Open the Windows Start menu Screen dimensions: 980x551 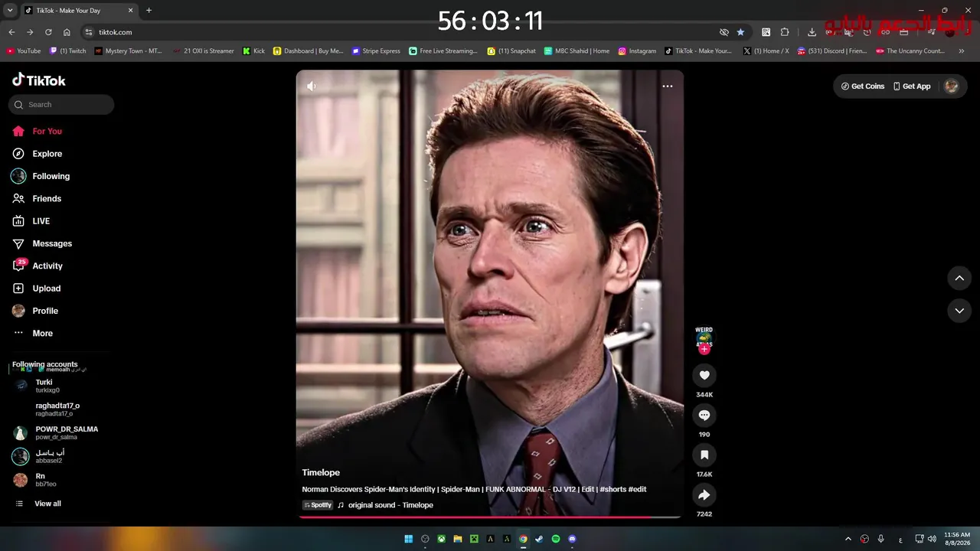coord(409,539)
